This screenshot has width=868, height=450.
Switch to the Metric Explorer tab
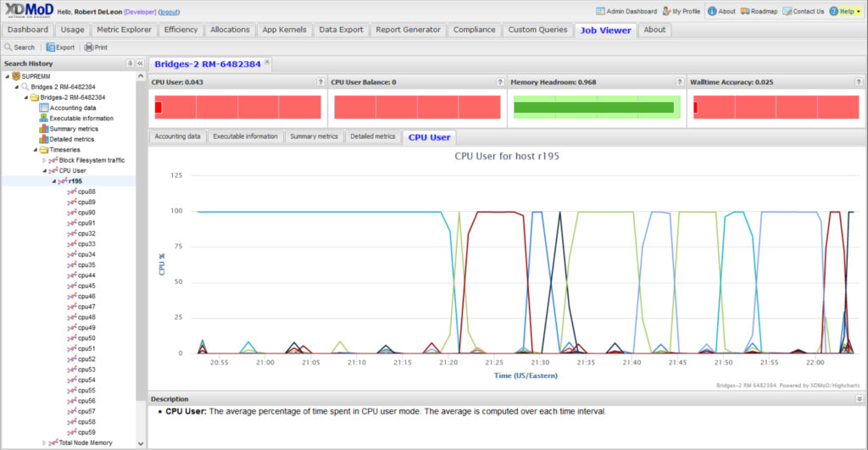pos(125,30)
